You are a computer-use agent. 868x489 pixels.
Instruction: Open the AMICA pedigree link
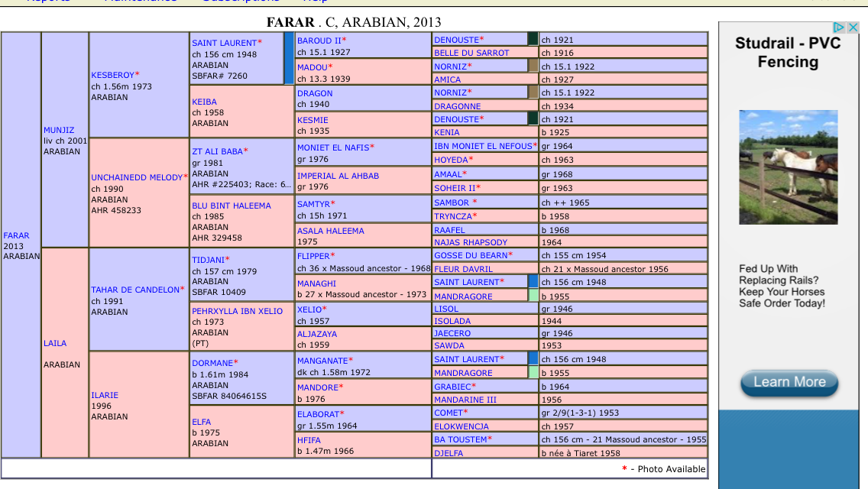(x=447, y=79)
